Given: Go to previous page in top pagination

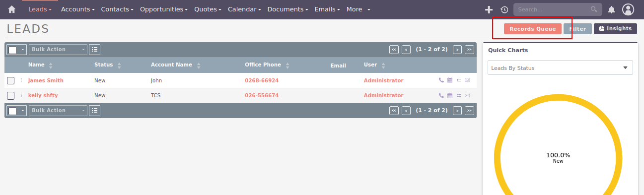Looking at the screenshot, I should [x=406, y=50].
